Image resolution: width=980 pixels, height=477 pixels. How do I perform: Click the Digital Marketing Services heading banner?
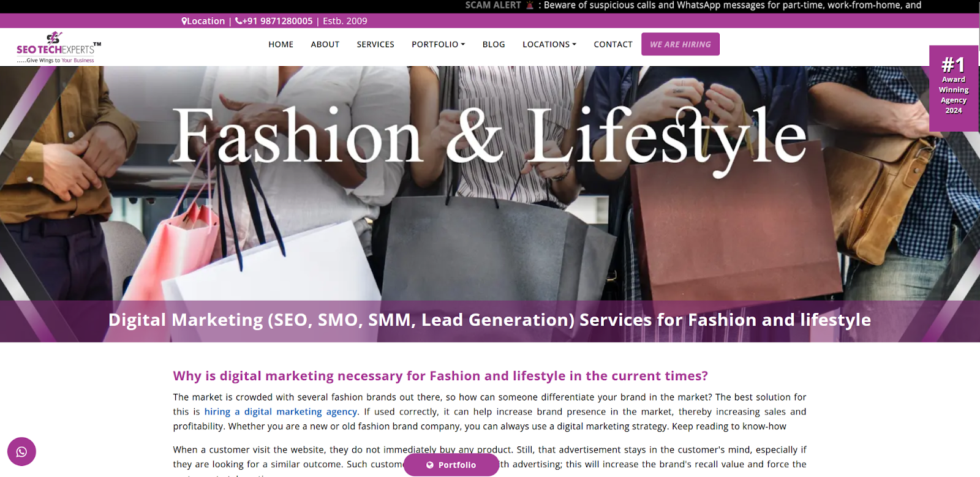coord(490,321)
